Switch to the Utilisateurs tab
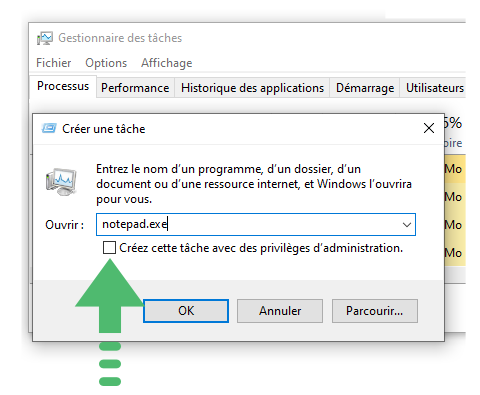The image size is (480, 395). pos(435,88)
